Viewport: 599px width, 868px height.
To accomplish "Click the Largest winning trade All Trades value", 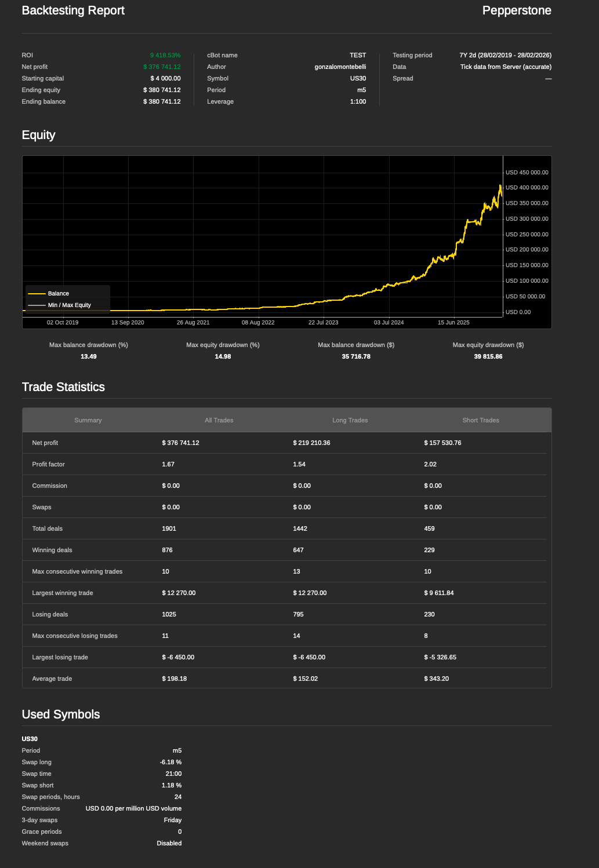I will [179, 593].
